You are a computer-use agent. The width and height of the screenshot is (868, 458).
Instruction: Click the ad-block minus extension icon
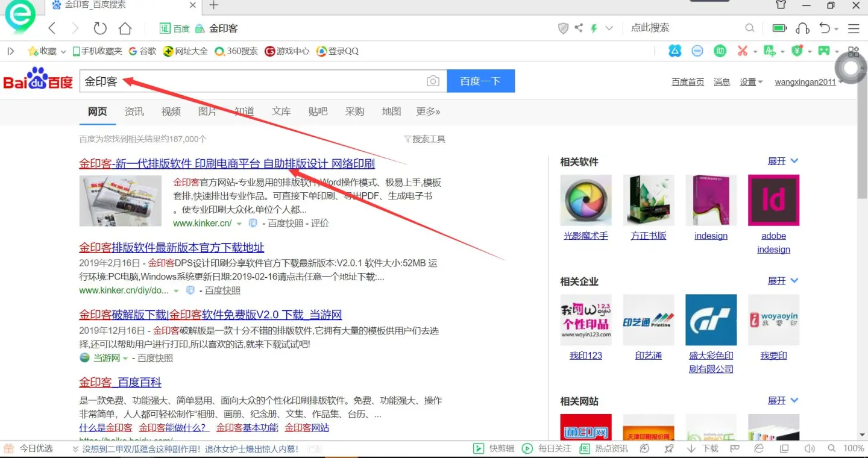[x=697, y=51]
